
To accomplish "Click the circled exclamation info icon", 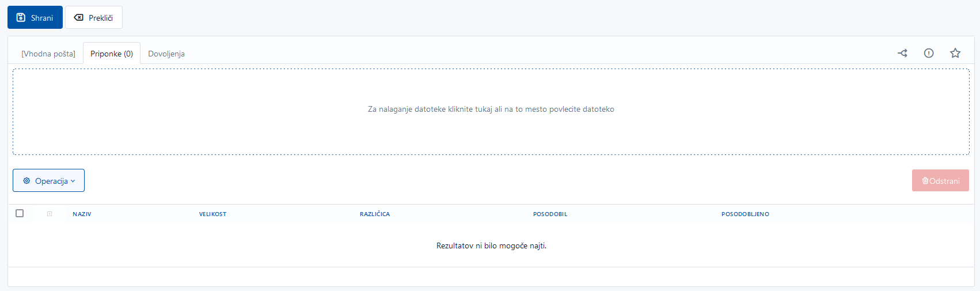I will (x=929, y=53).
